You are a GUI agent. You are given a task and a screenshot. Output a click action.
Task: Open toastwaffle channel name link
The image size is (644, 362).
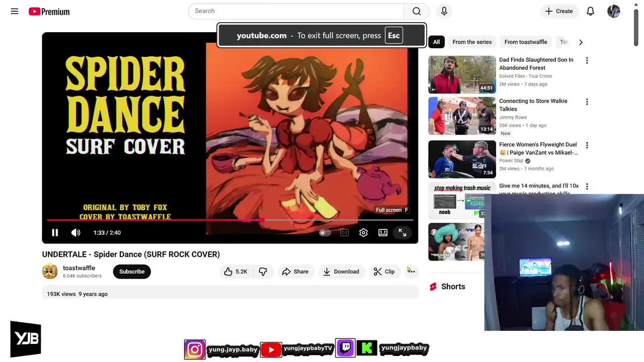[79, 268]
